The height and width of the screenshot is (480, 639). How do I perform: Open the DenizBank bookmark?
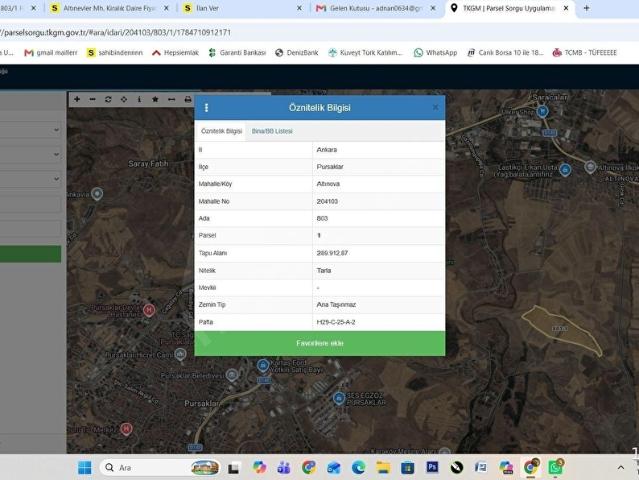(297, 53)
